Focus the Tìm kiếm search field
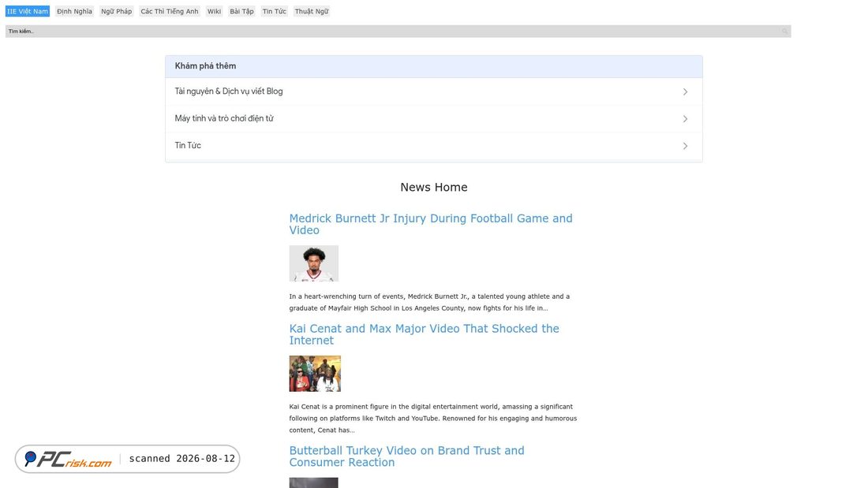 [393, 32]
